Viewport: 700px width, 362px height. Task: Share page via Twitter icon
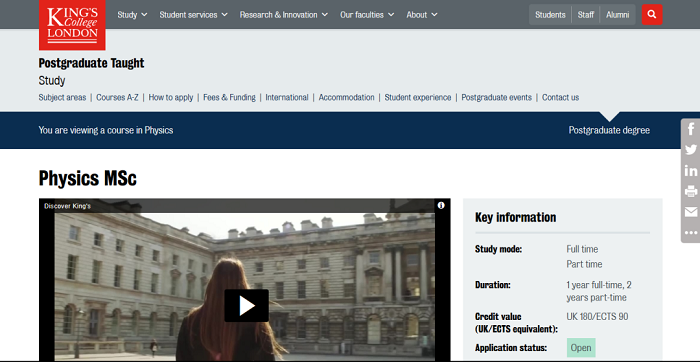point(691,150)
